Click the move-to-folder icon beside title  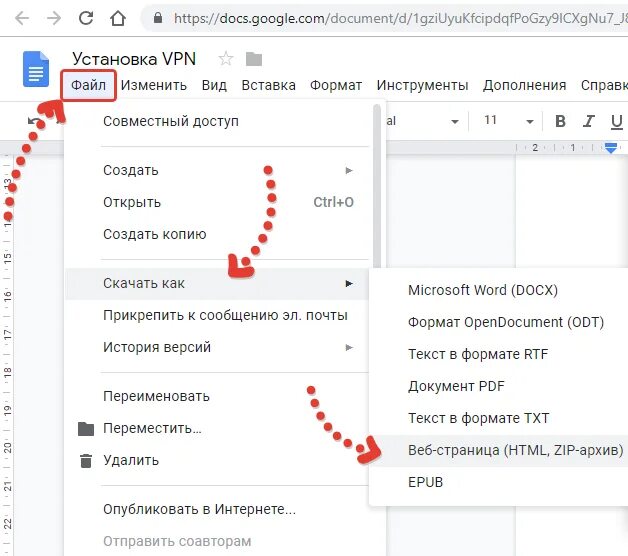(x=254, y=59)
